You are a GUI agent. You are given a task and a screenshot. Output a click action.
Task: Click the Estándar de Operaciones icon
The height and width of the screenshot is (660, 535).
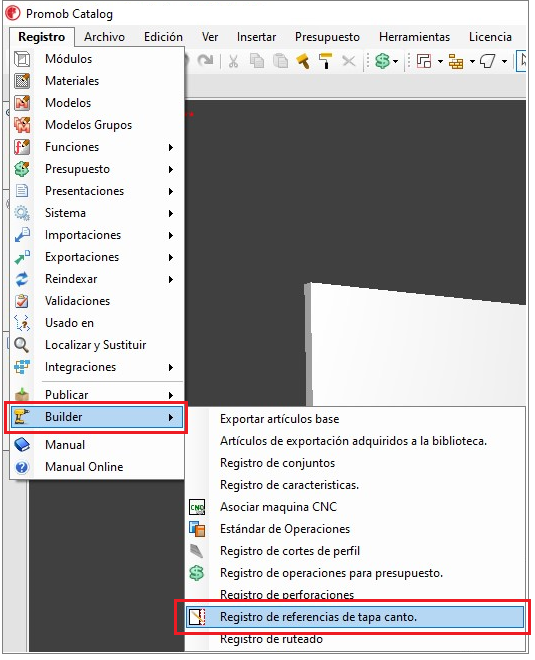click(197, 529)
